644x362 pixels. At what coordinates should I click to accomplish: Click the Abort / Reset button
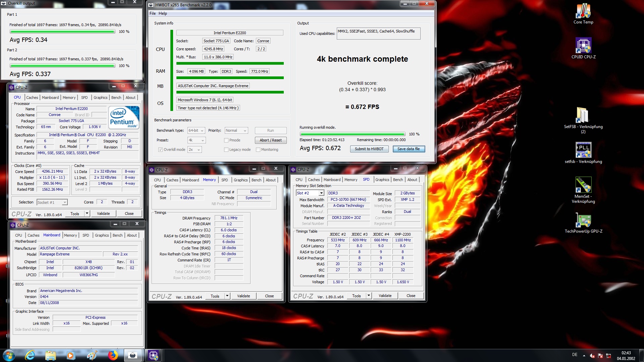point(270,140)
